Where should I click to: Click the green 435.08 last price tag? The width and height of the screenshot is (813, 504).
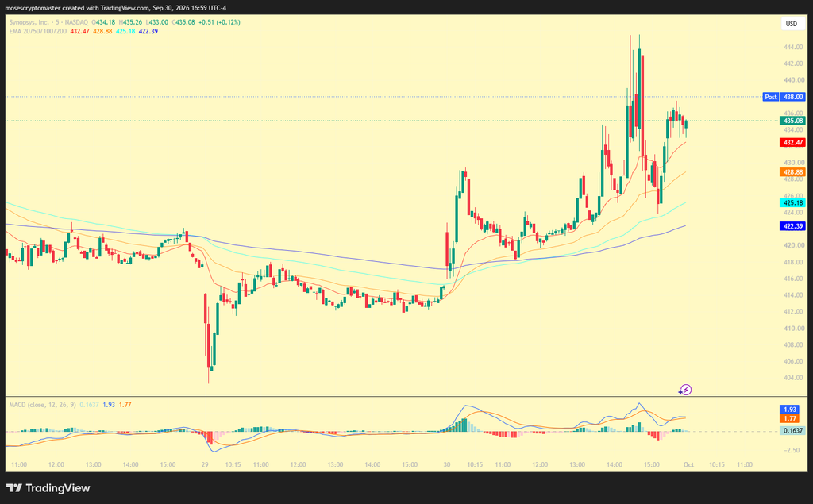point(793,121)
